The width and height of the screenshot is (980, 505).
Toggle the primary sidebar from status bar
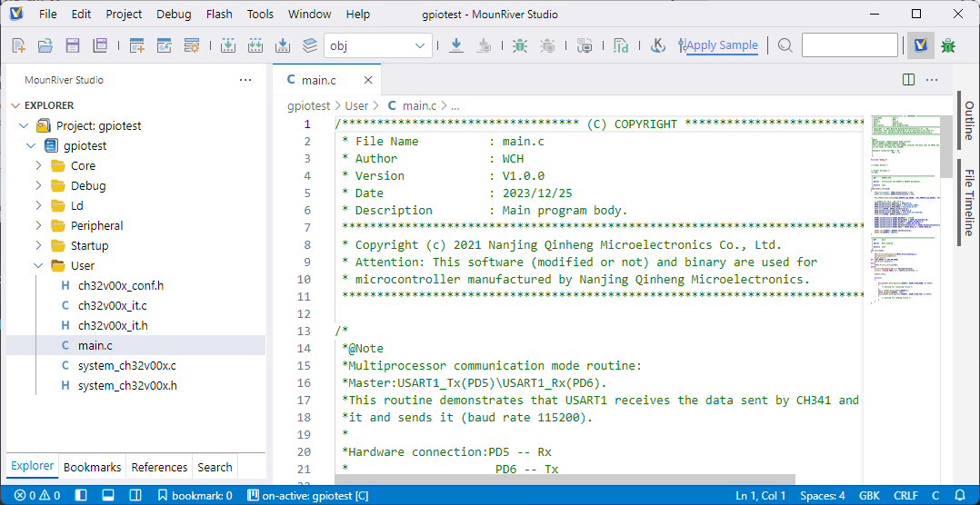tap(81, 495)
